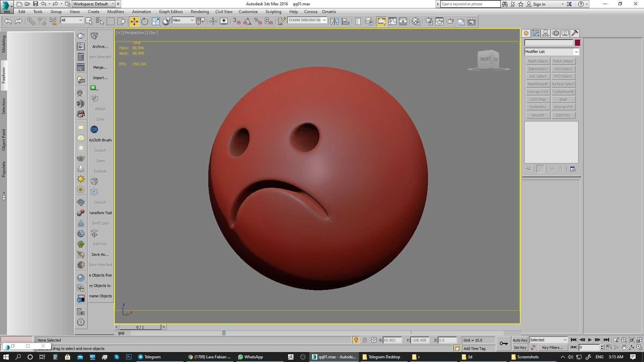
Task: Click the Zoom Extents navigation icon
Action: click(x=632, y=340)
